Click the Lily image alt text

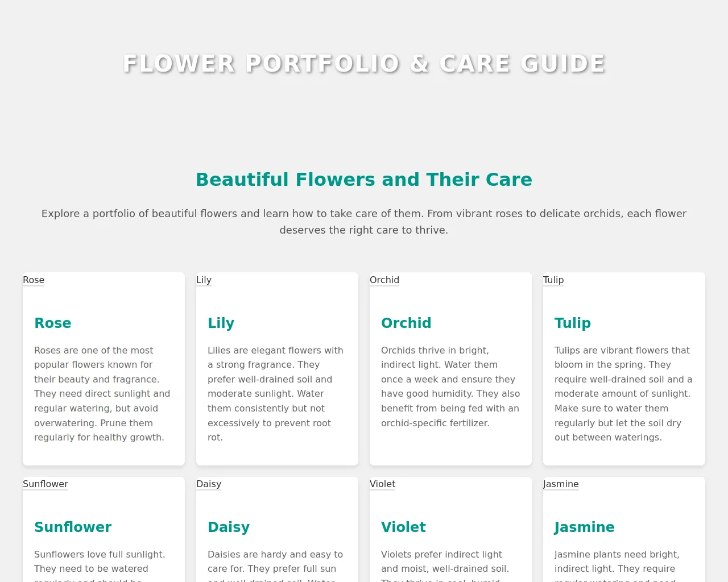204,280
